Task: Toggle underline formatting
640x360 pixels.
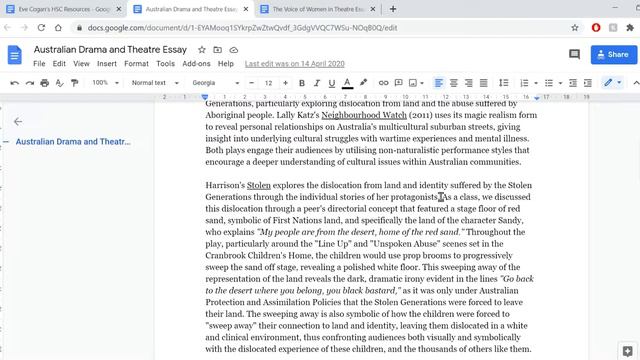Action: [x=332, y=83]
